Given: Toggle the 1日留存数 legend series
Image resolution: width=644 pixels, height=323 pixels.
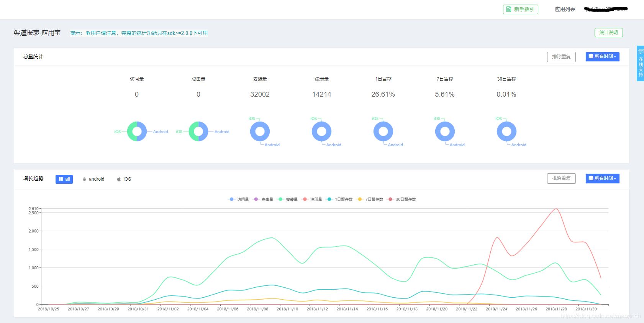Looking at the screenshot, I should pyautogui.click(x=339, y=199).
